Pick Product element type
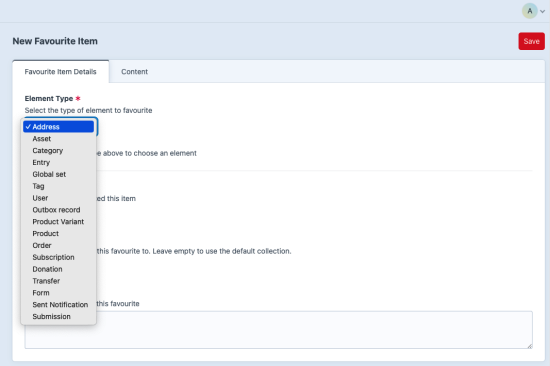This screenshot has width=550, height=366. tap(59, 234)
